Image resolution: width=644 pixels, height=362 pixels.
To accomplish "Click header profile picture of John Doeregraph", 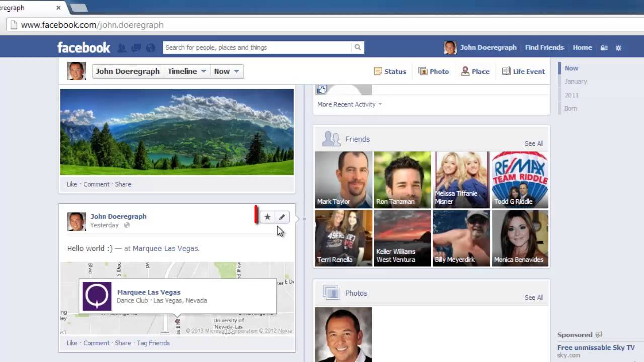I will pos(450,48).
